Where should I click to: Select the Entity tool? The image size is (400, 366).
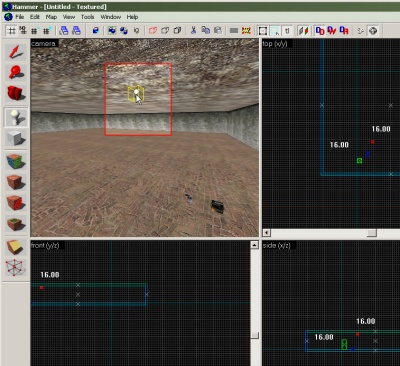pos(15,117)
